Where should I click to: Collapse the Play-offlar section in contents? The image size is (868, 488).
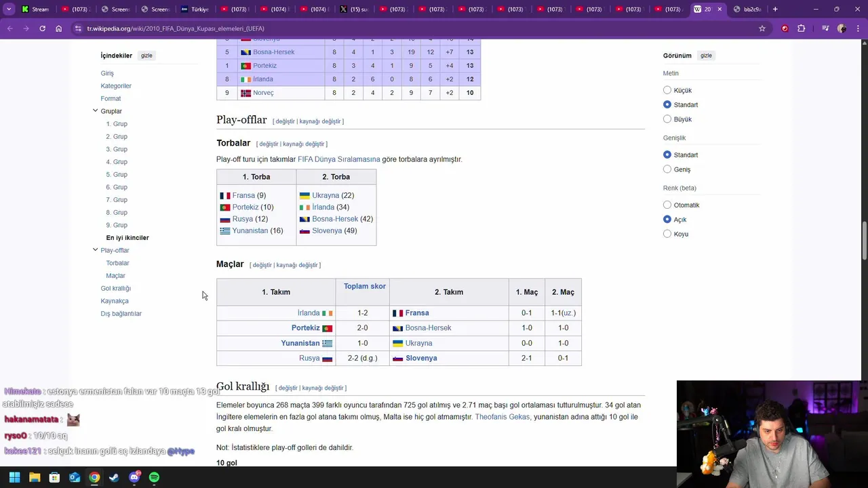(x=95, y=249)
